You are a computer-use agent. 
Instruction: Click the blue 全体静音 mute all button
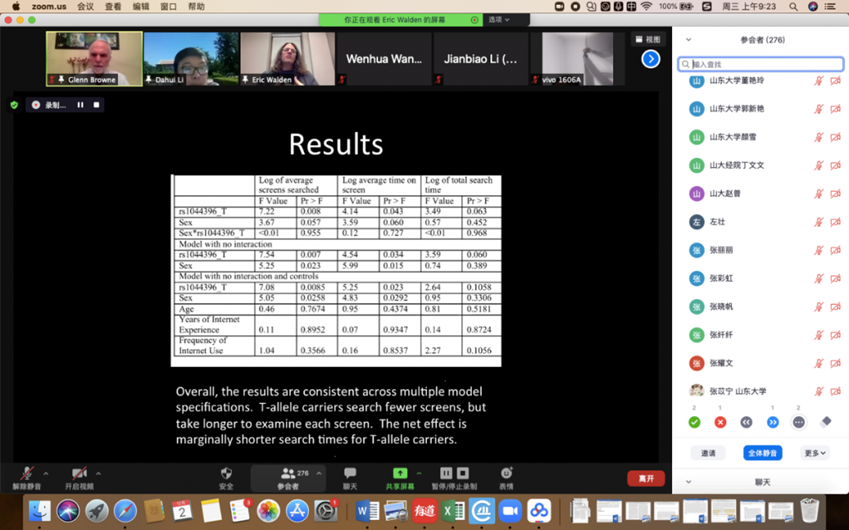pos(762,453)
